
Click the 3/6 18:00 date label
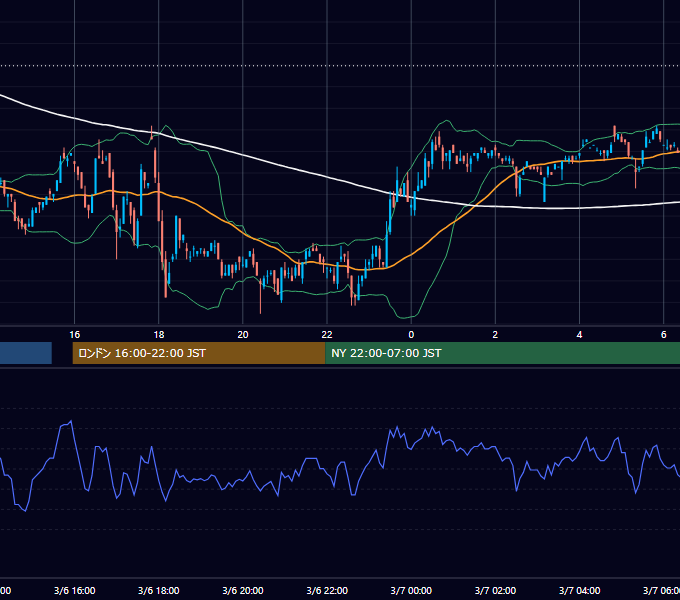(x=159, y=590)
